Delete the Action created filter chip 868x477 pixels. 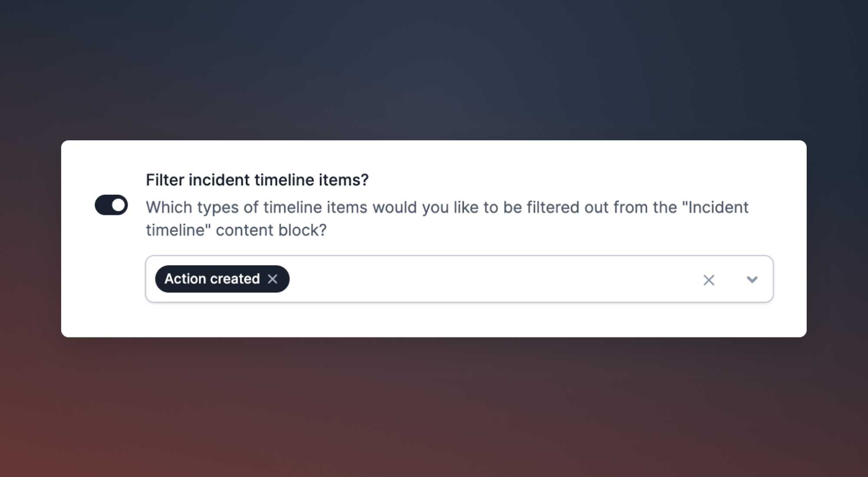pyautogui.click(x=273, y=279)
